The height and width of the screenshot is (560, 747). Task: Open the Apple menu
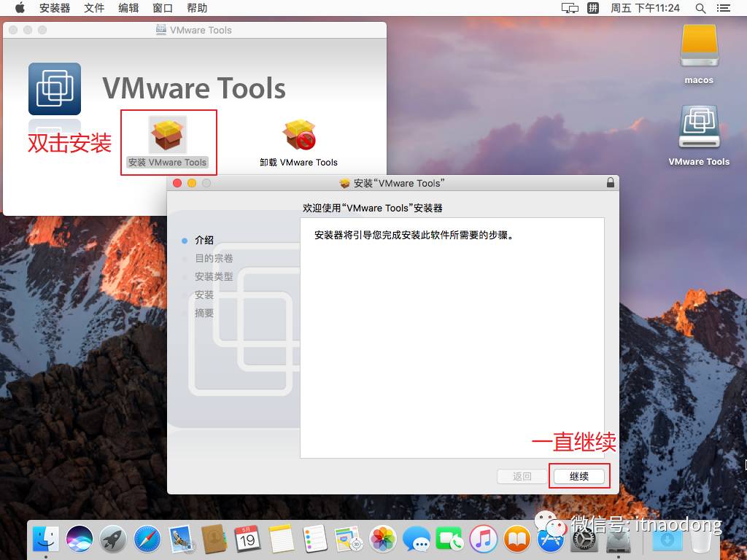point(20,7)
